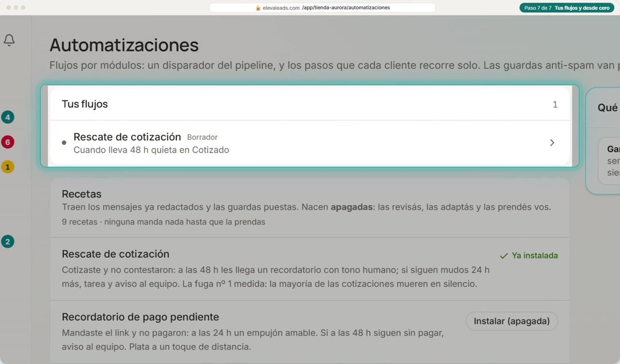Click the red sidebar badge showing 6
The image size is (620, 364).
[8, 142]
